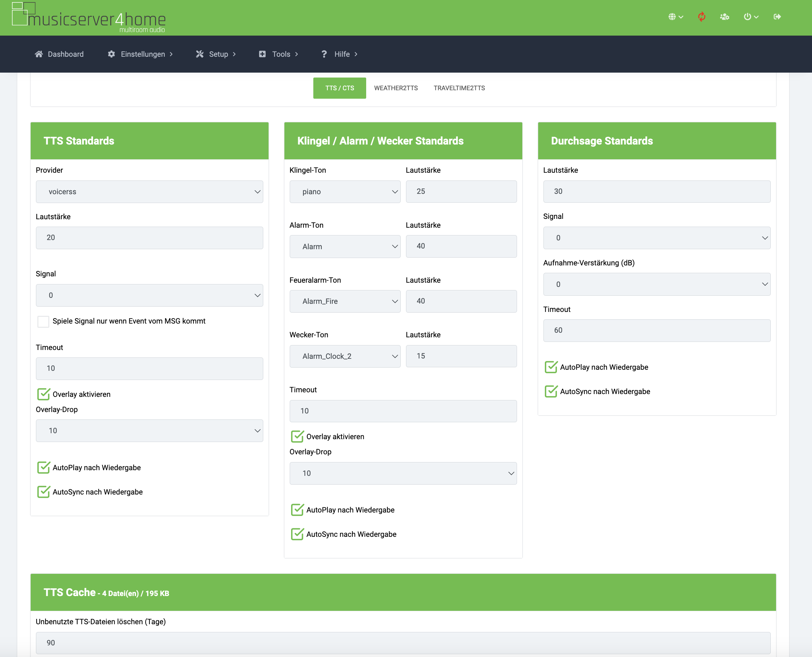Switch to the TRAVELTIME2TTS tab
The height and width of the screenshot is (657, 812).
tap(459, 88)
